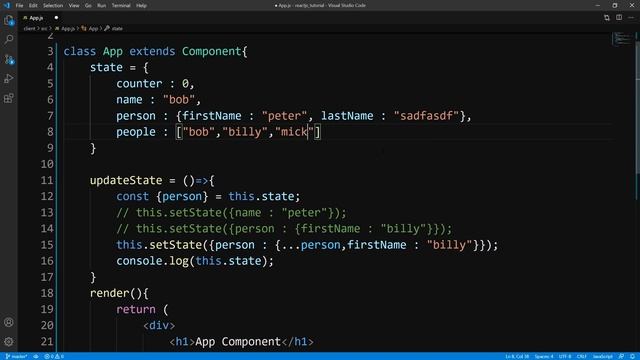Click on "App Component" heading text
Viewport: 640px width, 360px height.
click(x=238, y=342)
